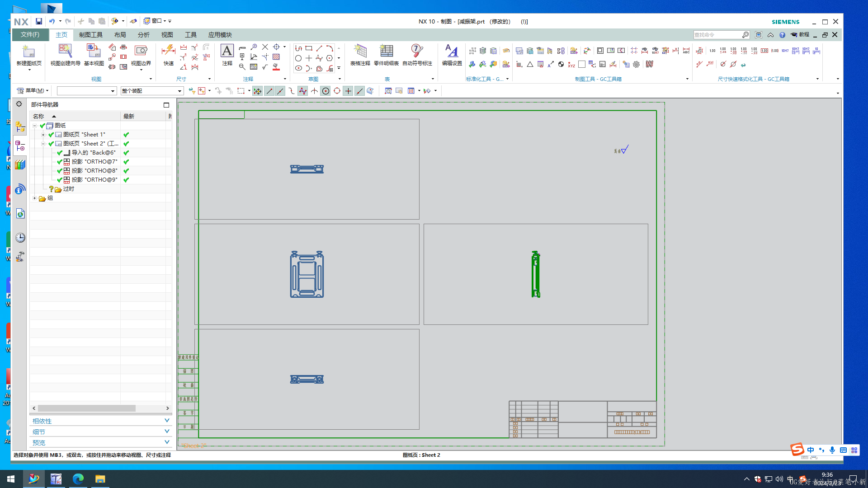Apply the blue 10H7 fit format icon

coord(785,51)
